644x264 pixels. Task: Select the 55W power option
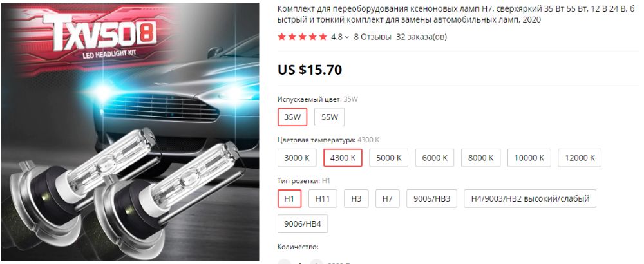(x=329, y=117)
